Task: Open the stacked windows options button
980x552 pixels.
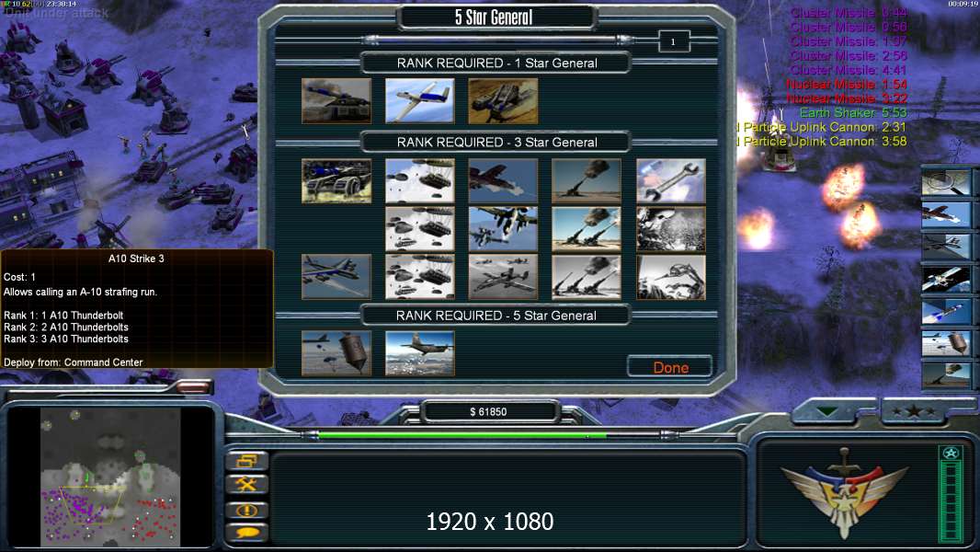Action: point(247,461)
